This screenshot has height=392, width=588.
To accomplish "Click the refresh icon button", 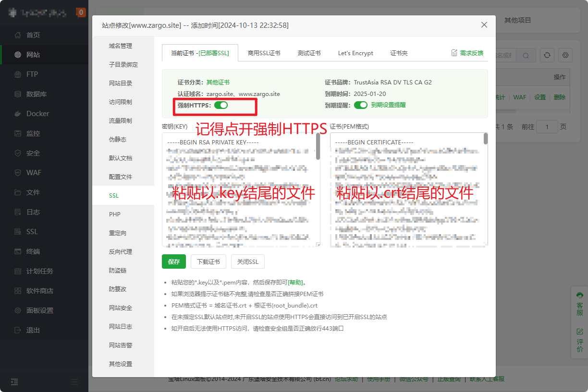I will [547, 55].
